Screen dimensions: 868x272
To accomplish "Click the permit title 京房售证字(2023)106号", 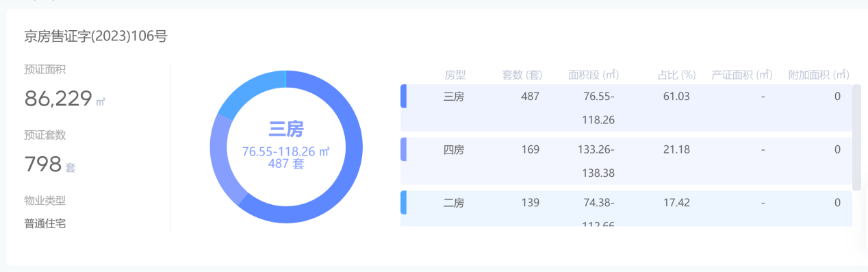I will 96,37.
